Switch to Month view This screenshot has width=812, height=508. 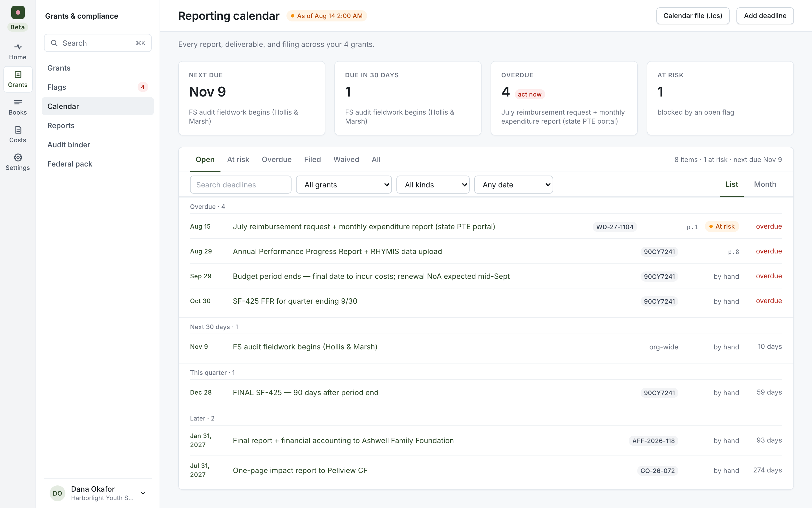point(765,185)
